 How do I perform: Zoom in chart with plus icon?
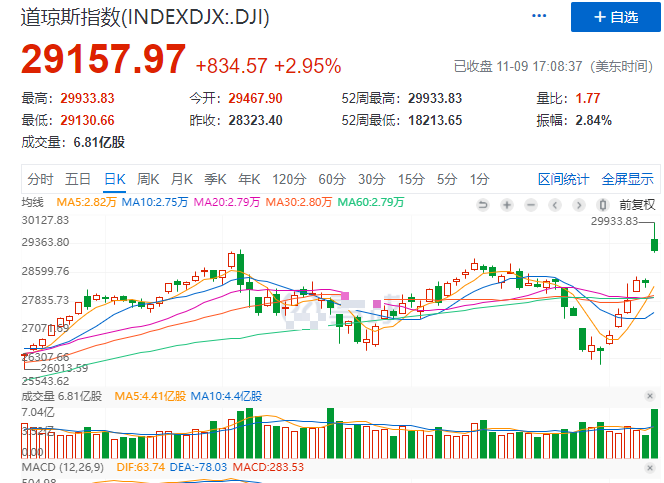click(x=506, y=205)
